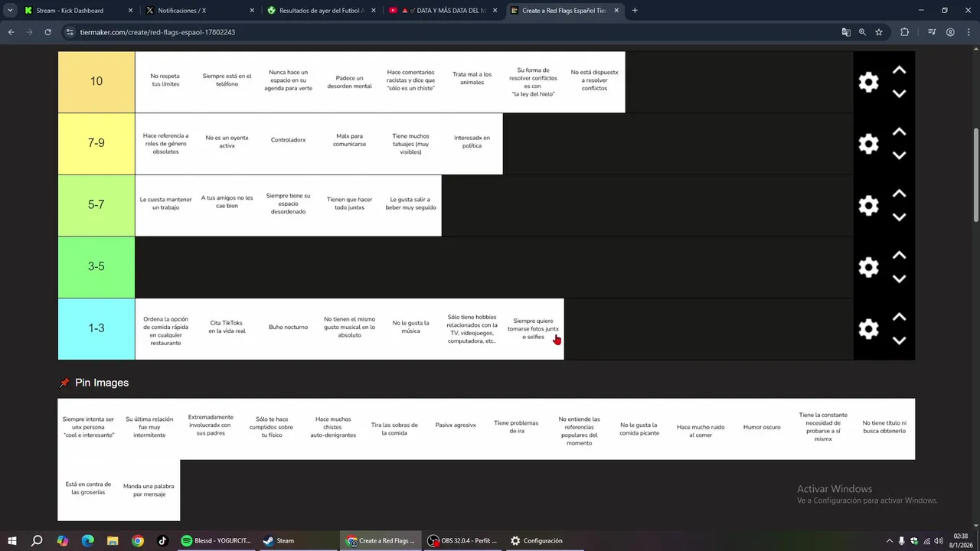The height and width of the screenshot is (551, 980).
Task: Switch to DATA Y MÁS DATA tab
Action: 444,11
